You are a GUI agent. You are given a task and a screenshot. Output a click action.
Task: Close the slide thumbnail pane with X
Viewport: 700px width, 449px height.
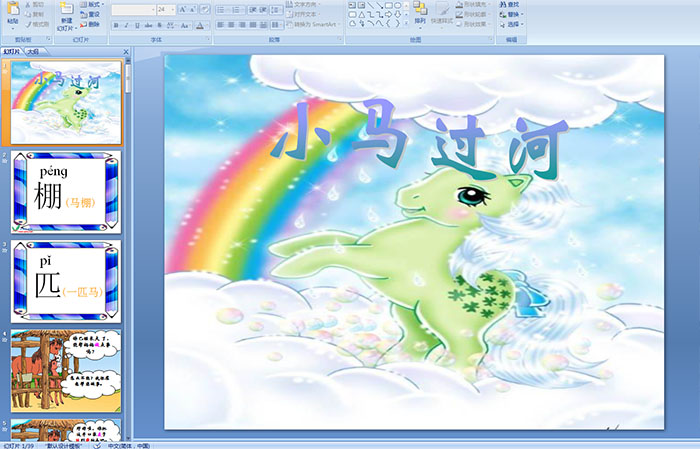tap(126, 52)
